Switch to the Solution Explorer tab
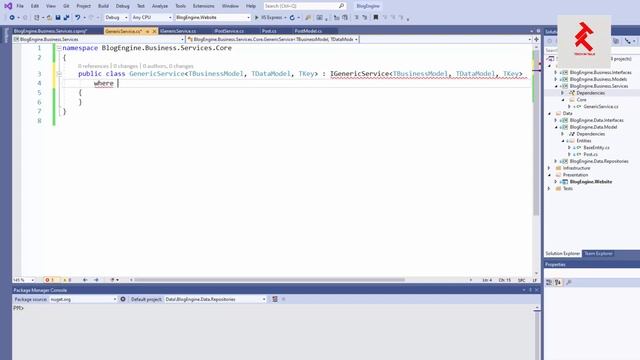 tap(562, 253)
